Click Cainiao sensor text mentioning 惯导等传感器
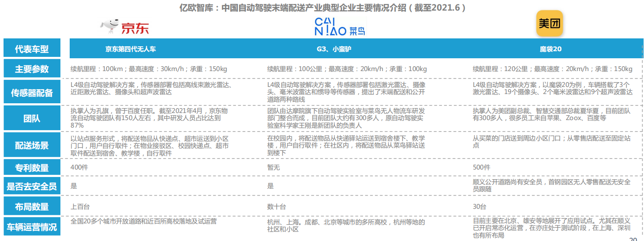The height and width of the screenshot is (241, 644). pos(346,92)
